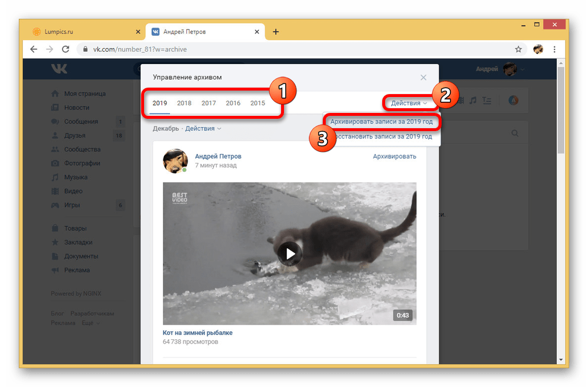The image size is (588, 387).
Task: Open Андрей Петров profile name link
Action: (218, 156)
